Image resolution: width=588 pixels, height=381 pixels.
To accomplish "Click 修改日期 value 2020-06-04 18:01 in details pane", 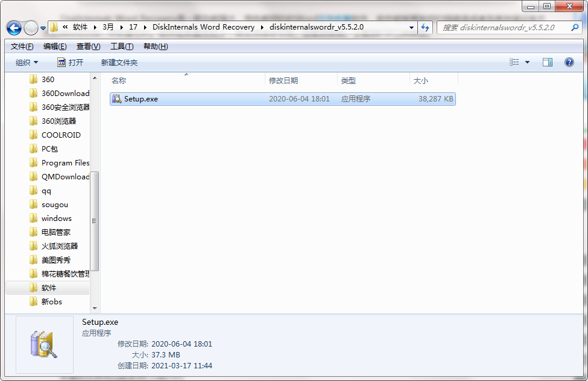I will click(x=182, y=344).
